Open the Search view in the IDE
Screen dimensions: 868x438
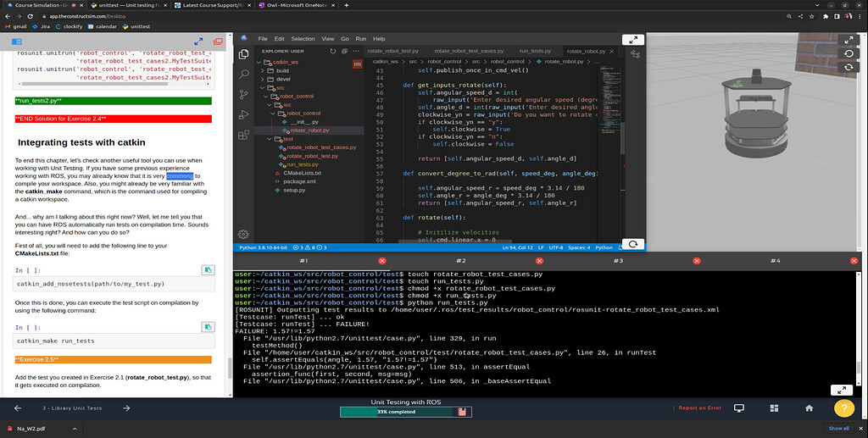[x=243, y=74]
